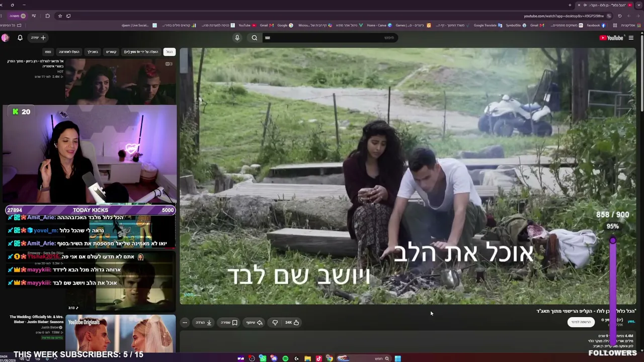Click the YouTube search magnifier button
This screenshot has width=644, height=362.
(x=255, y=38)
